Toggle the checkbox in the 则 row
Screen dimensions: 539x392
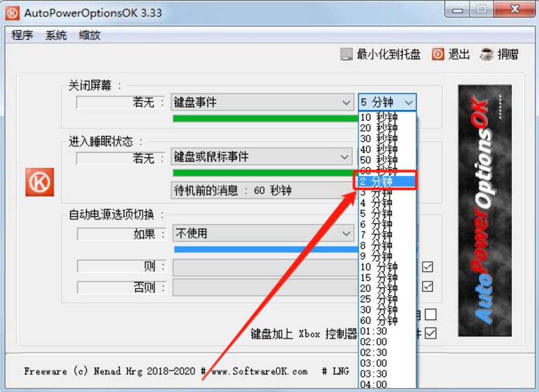pos(427,267)
